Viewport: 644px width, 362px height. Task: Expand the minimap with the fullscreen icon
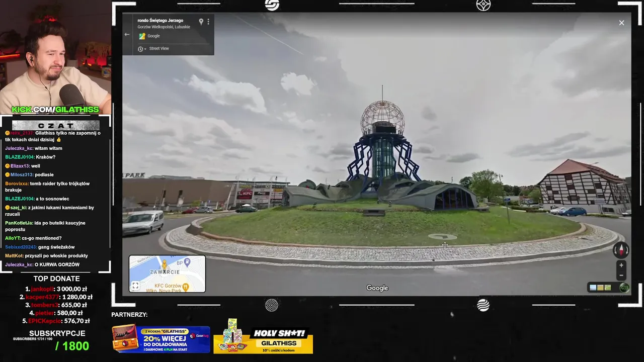click(x=135, y=286)
